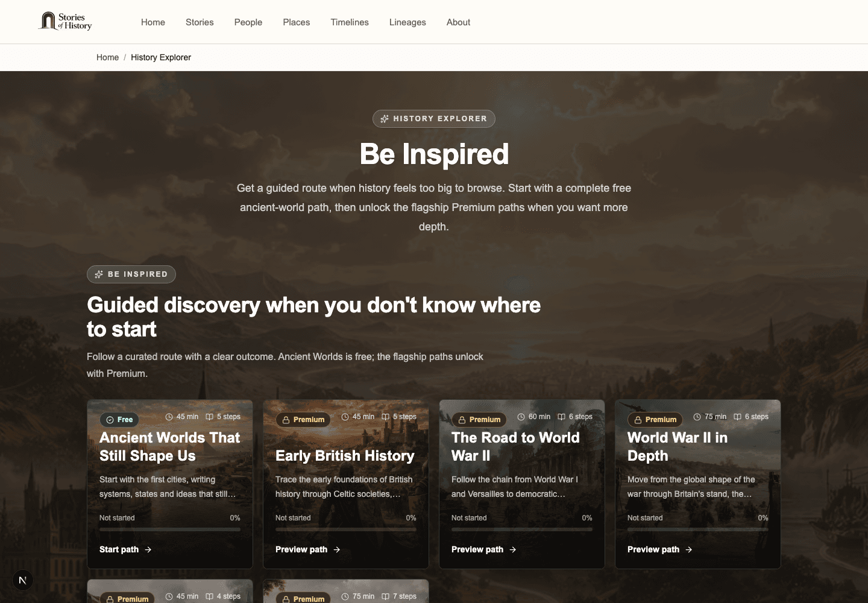Image resolution: width=868 pixels, height=603 pixels.
Task: Click the sparkle icon in Be Inspired badge
Action: [x=99, y=274]
